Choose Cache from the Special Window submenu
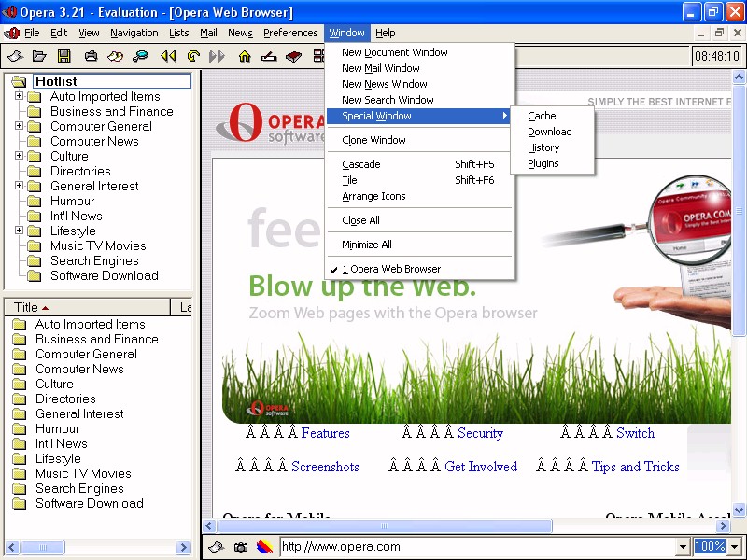The height and width of the screenshot is (560, 747). pos(552,116)
